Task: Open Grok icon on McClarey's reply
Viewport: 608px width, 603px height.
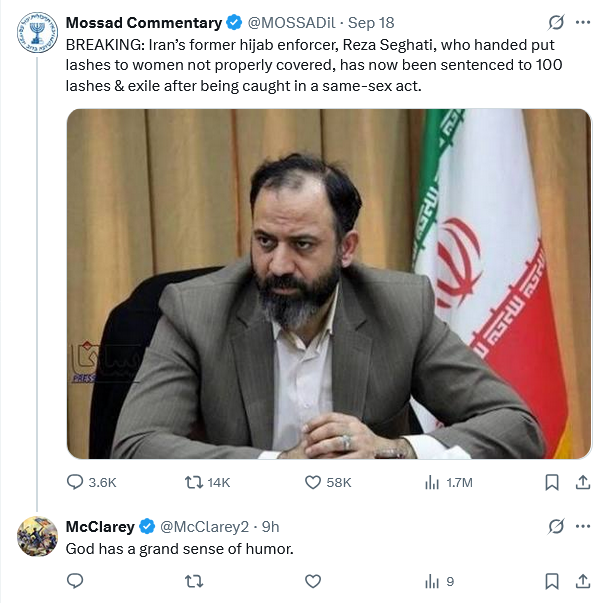Action: pyautogui.click(x=558, y=526)
